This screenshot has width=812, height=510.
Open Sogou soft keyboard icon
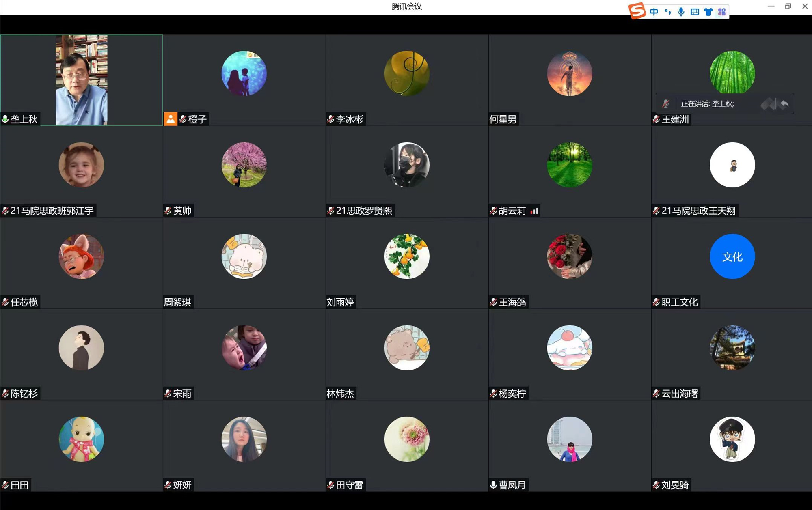(x=695, y=12)
